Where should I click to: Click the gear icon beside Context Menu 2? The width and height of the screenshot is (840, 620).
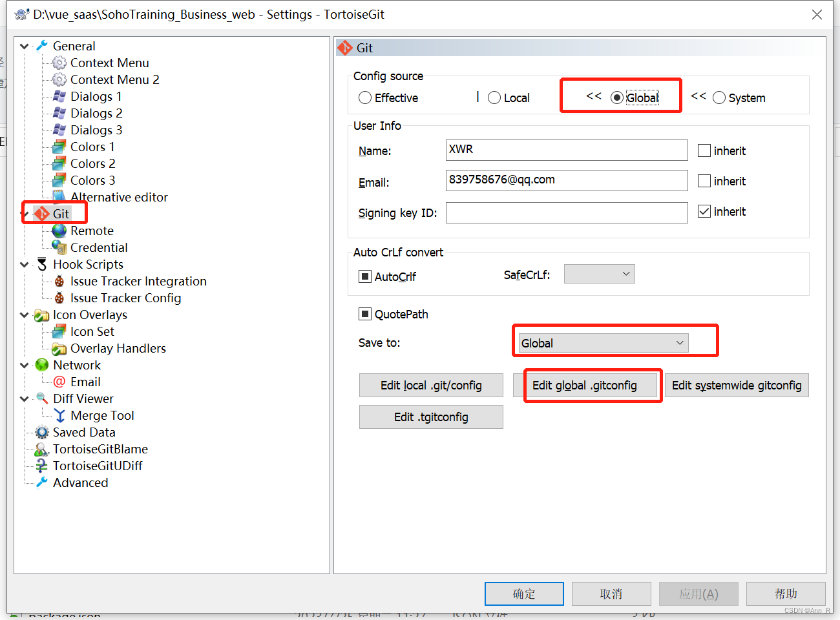point(59,79)
